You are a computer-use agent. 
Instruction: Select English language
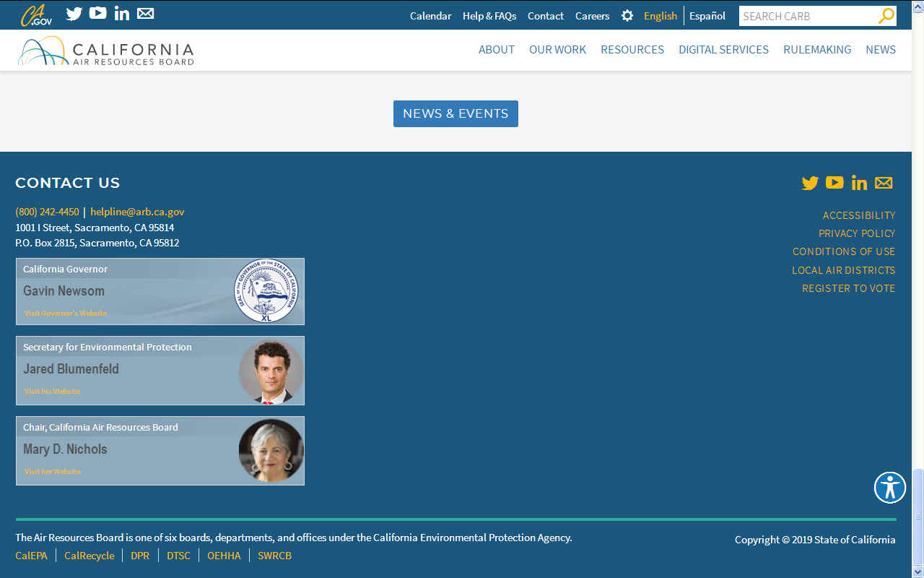click(661, 16)
